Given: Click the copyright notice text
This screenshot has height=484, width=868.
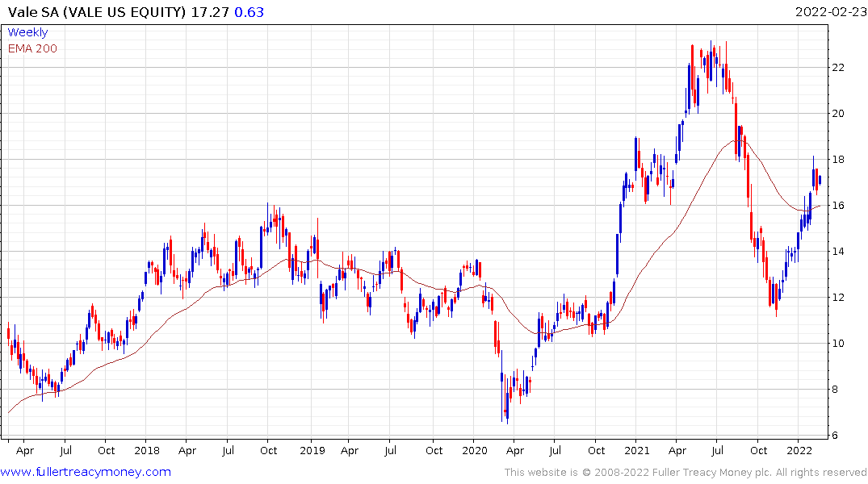Looking at the screenshot, I should 686,473.
